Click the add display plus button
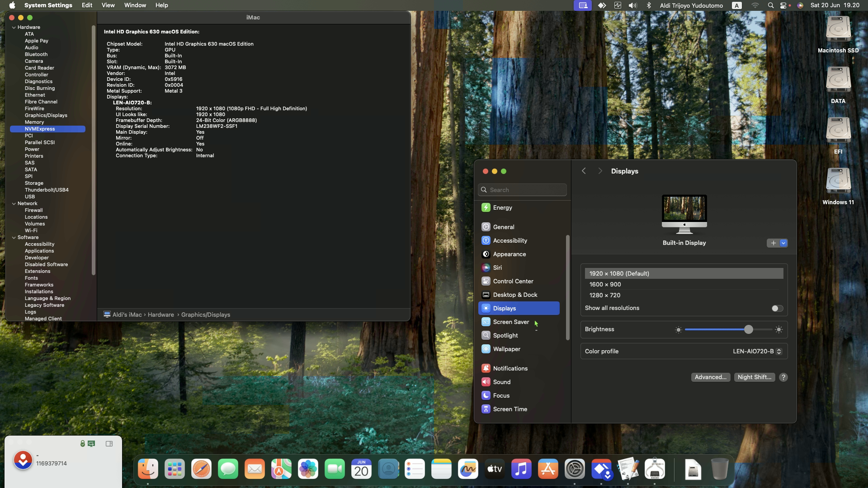The height and width of the screenshot is (488, 868). 773,243
